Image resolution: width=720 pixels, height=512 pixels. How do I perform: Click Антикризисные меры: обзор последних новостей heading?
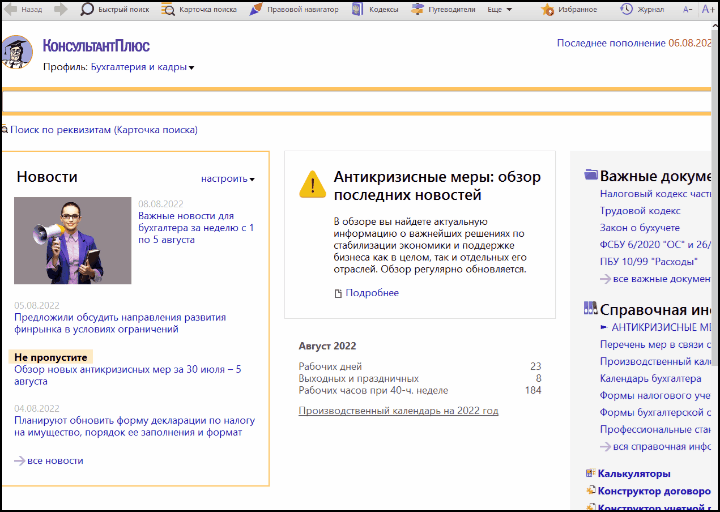(x=437, y=186)
